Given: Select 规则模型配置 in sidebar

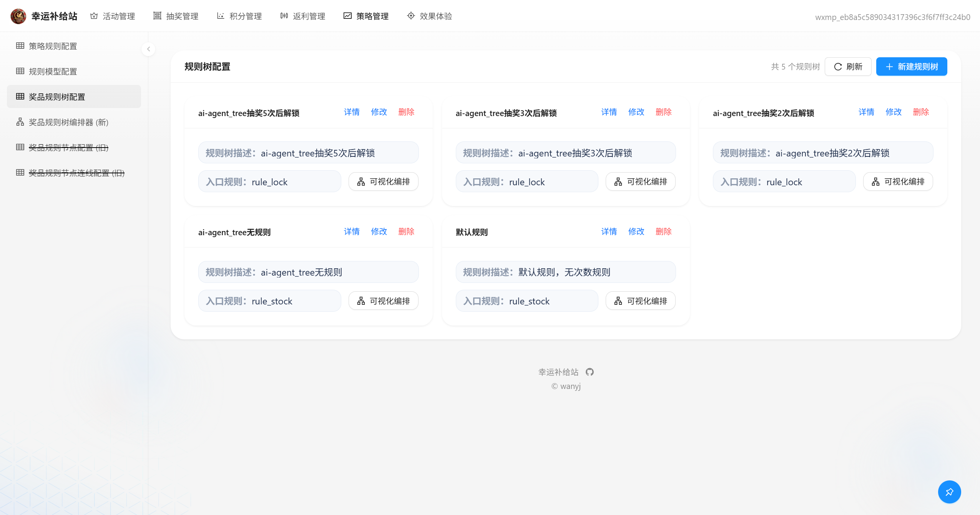Looking at the screenshot, I should (x=53, y=71).
